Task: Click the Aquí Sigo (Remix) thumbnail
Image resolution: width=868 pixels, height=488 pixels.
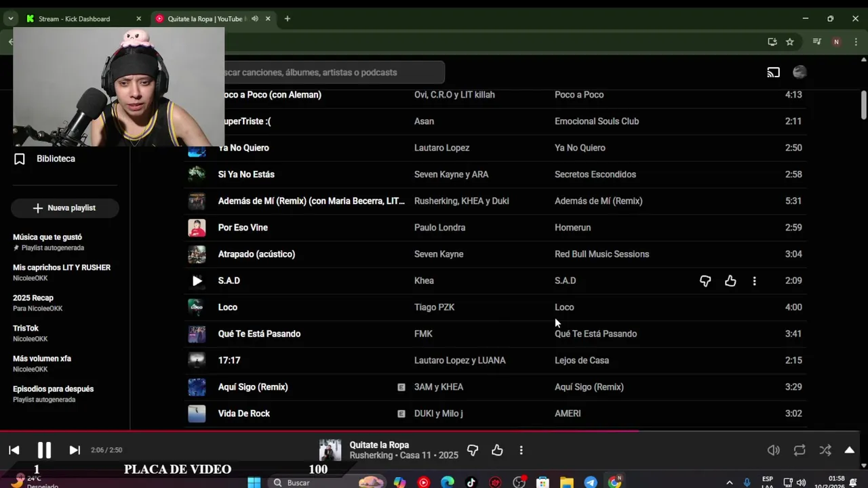Action: (197, 387)
